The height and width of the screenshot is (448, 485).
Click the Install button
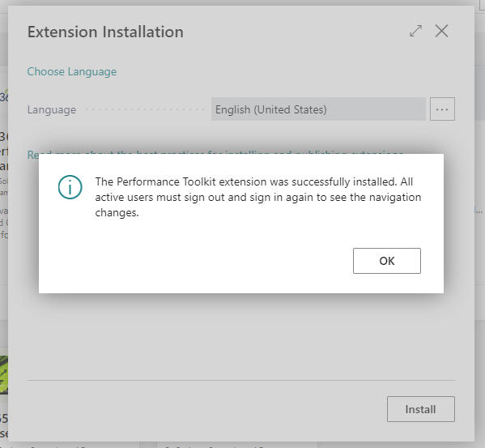click(421, 409)
